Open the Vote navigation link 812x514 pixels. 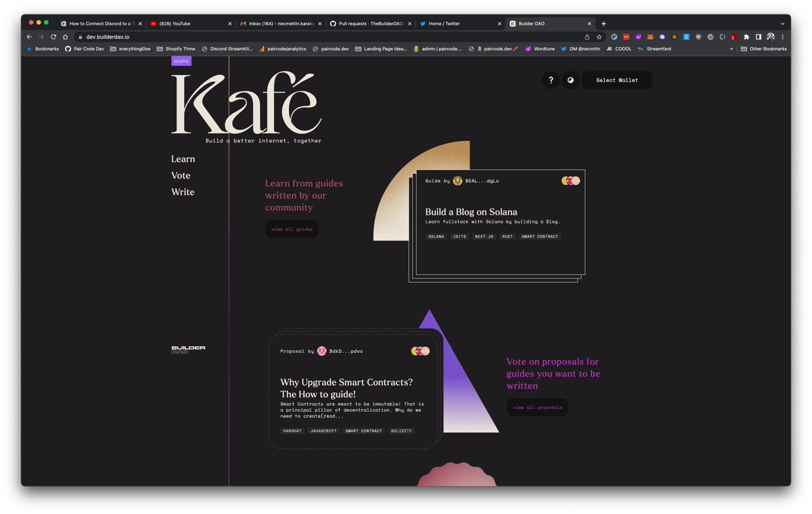(x=181, y=175)
